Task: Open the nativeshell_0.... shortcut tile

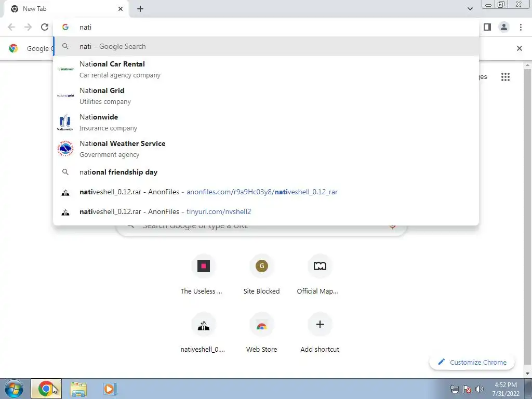Action: [203, 333]
